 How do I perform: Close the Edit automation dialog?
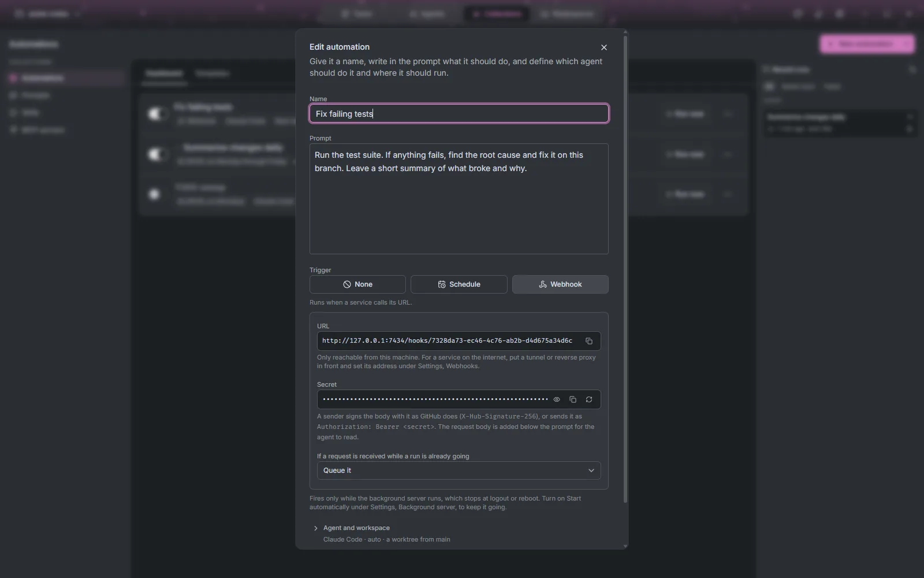[604, 47]
